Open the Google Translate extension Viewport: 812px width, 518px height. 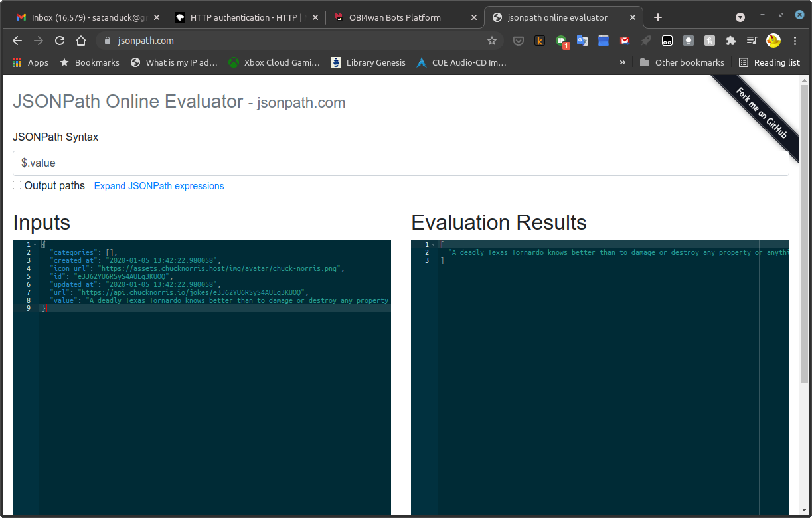point(582,41)
